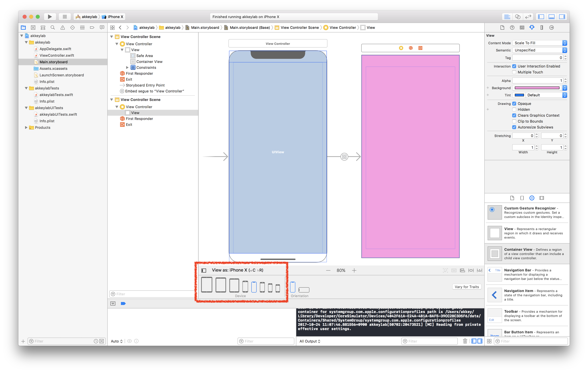Show the Assistant editor
588x372 pixels.
pos(518,17)
